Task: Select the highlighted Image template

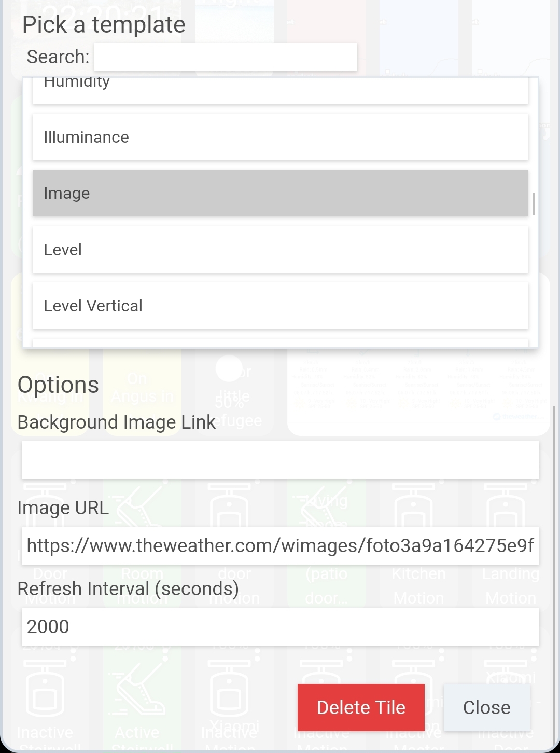Action: [x=280, y=193]
